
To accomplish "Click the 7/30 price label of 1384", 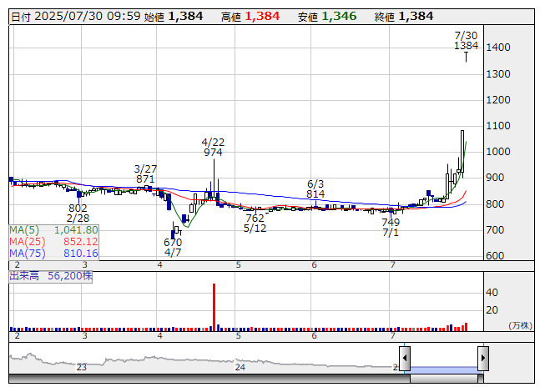I will pos(466,41).
